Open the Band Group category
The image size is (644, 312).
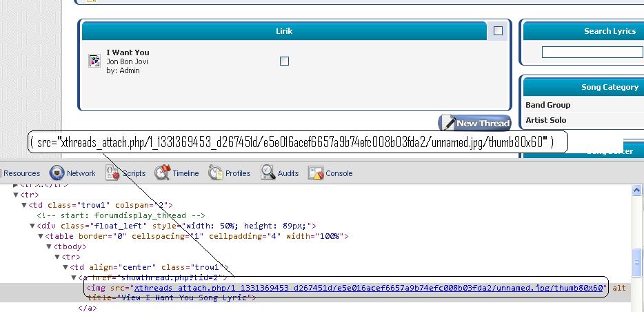click(548, 105)
